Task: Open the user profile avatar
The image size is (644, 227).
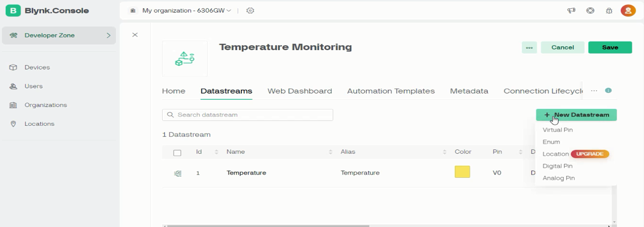Action: [x=628, y=11]
